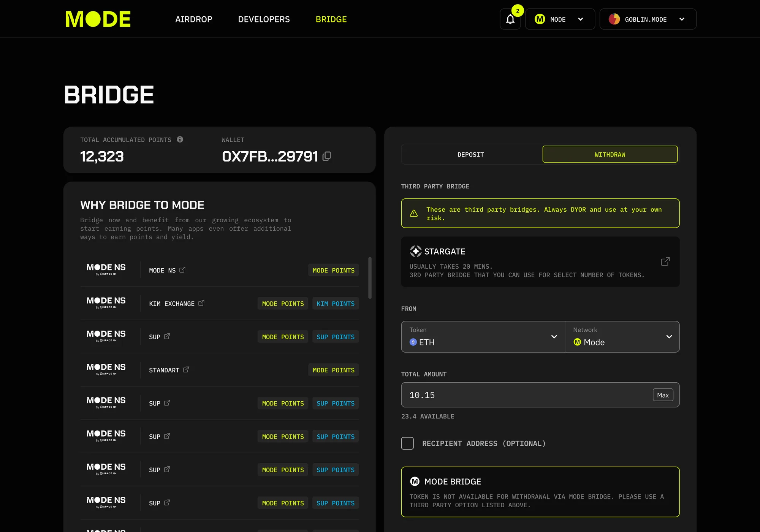Switch to the WITHDRAW tab
This screenshot has height=532, width=760.
coord(610,154)
